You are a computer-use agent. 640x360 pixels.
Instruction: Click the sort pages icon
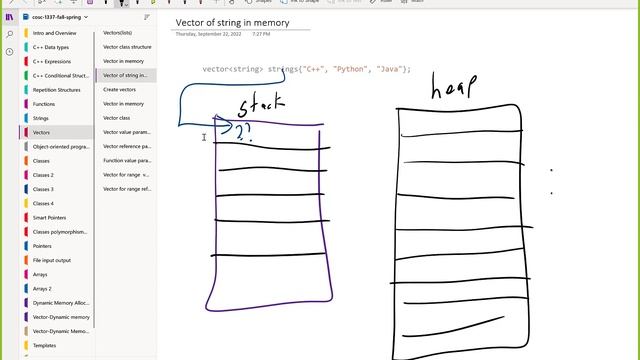pos(147,17)
